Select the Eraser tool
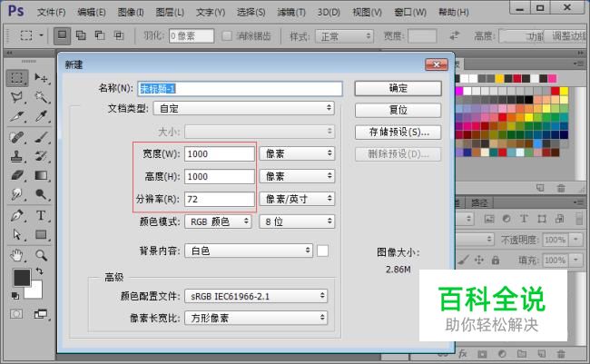590x364 pixels. pyautogui.click(x=16, y=175)
